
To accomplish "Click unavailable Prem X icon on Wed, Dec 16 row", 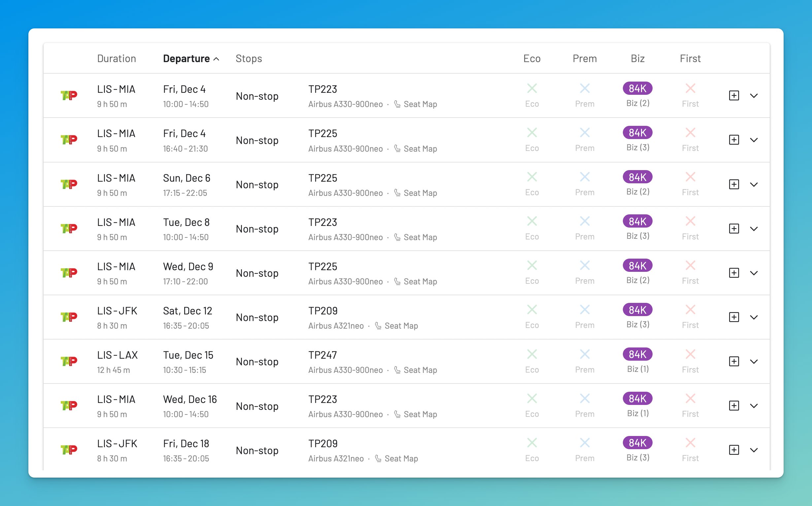I will tap(585, 398).
